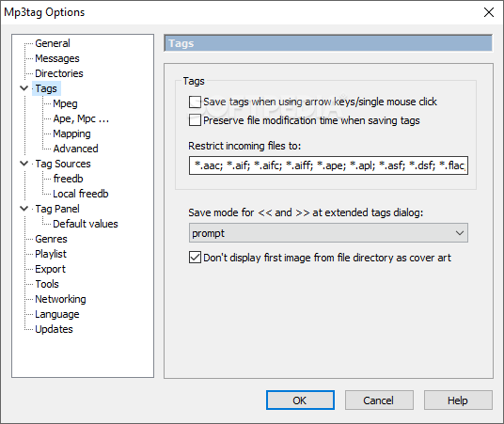Uncheck Don't display first image as cover art
504x424 pixels.
(195, 258)
